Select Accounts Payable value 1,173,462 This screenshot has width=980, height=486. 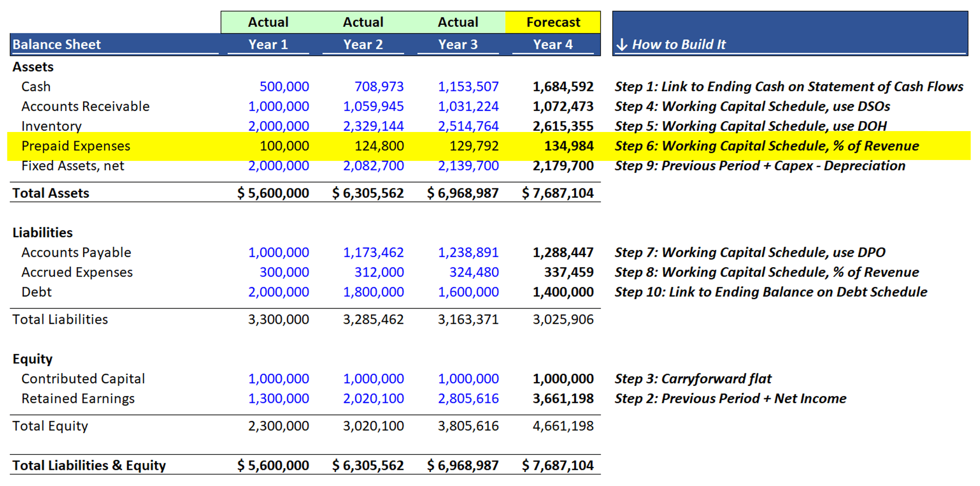(x=373, y=252)
